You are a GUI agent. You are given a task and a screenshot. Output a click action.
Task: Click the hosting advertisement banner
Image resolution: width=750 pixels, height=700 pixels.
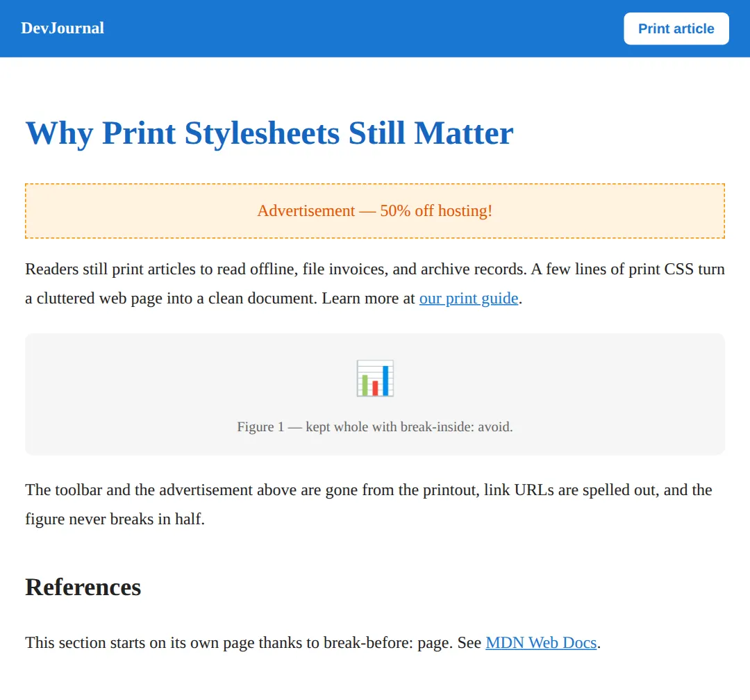(x=375, y=210)
